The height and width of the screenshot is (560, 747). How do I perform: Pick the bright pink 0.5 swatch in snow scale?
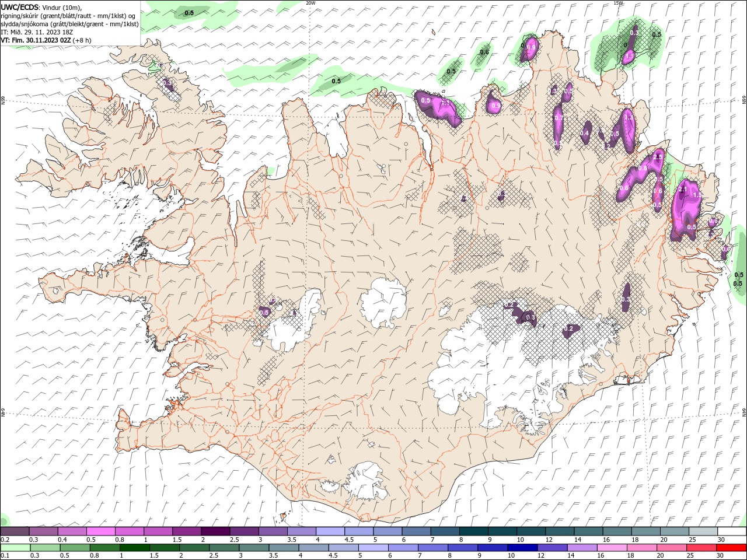pyautogui.click(x=100, y=531)
